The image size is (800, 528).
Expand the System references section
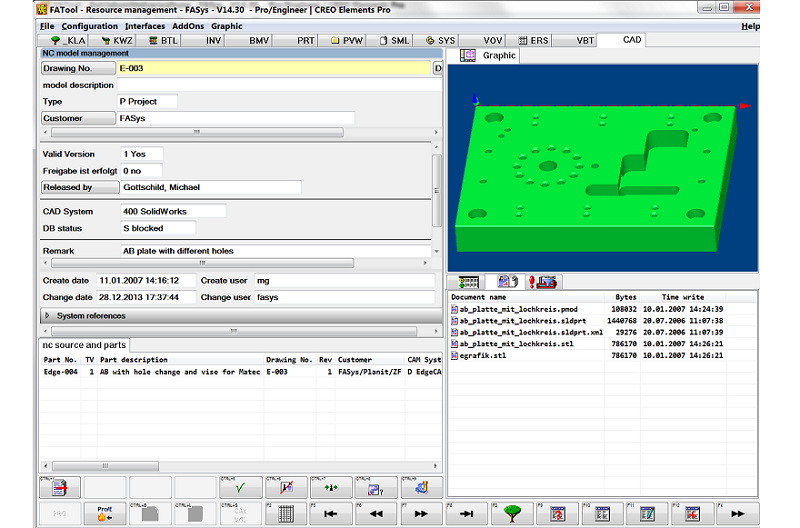[48, 316]
